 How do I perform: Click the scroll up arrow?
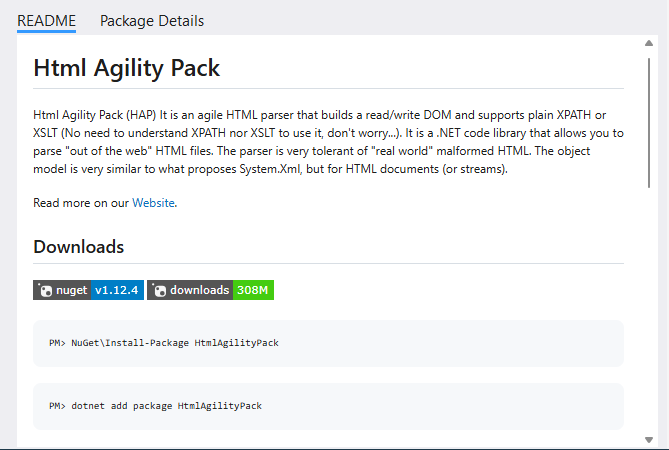click(649, 43)
